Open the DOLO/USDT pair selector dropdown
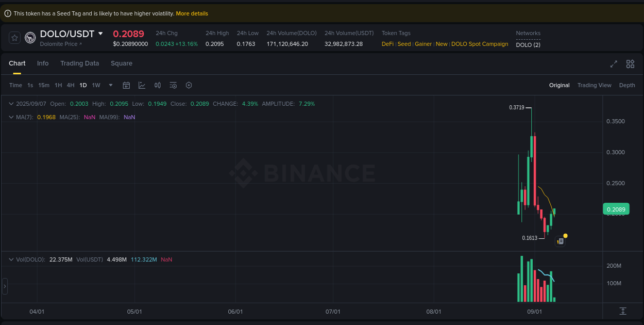 pyautogui.click(x=101, y=33)
